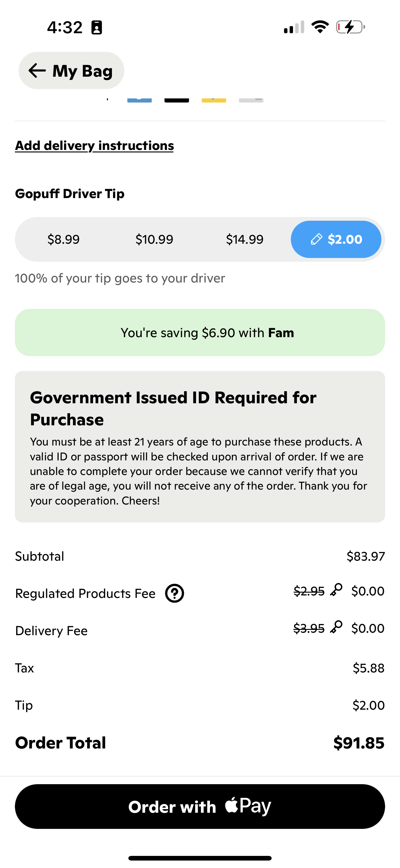
Task: Tap the Fam savings banner
Action: click(200, 332)
